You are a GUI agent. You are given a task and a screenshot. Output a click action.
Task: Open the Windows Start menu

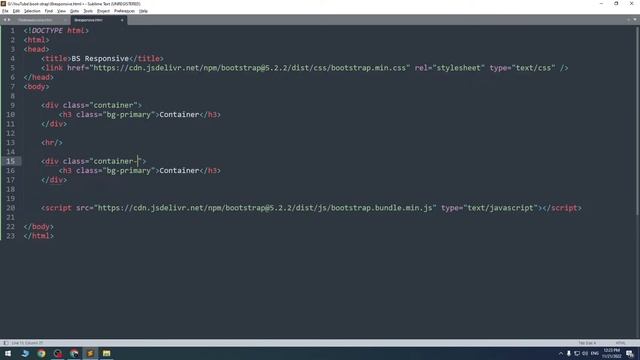point(8,353)
